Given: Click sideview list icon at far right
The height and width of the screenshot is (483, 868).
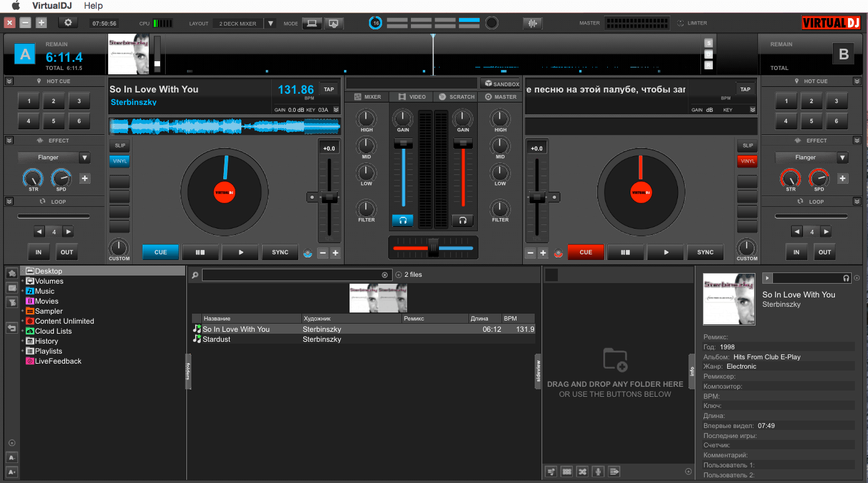Looking at the screenshot, I should point(614,471).
